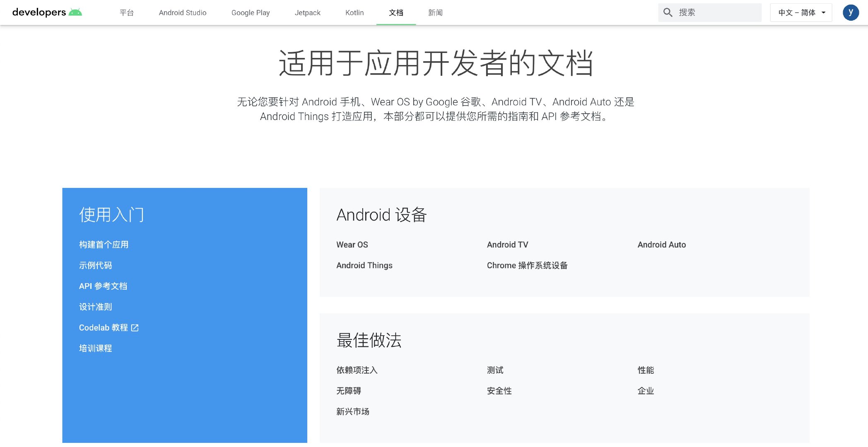Screen dimensions: 868x447
Task: Click the Android developers logo
Action: [47, 12]
